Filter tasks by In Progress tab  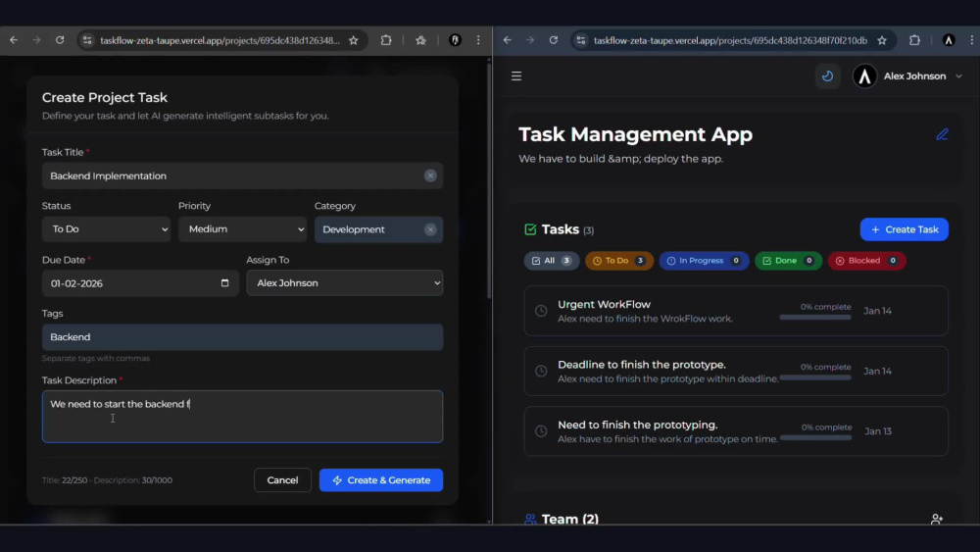[x=704, y=261]
